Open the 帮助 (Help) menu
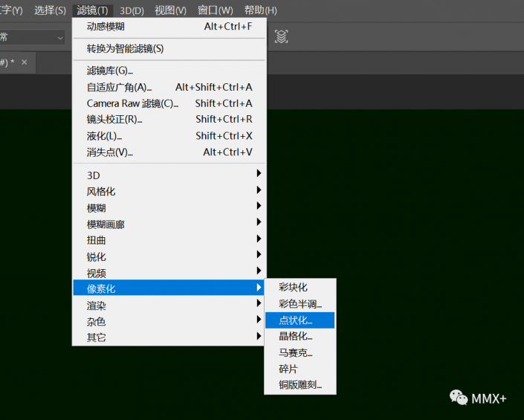 point(260,10)
